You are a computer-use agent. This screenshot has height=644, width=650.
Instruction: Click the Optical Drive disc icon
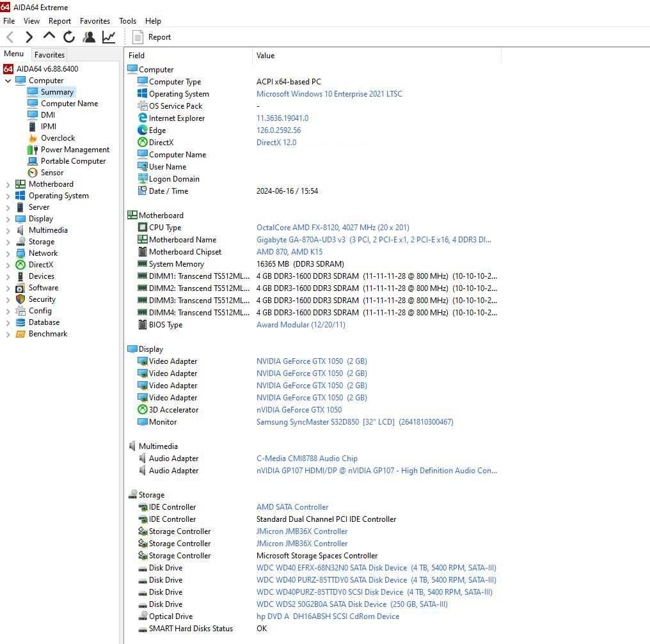[x=143, y=616]
